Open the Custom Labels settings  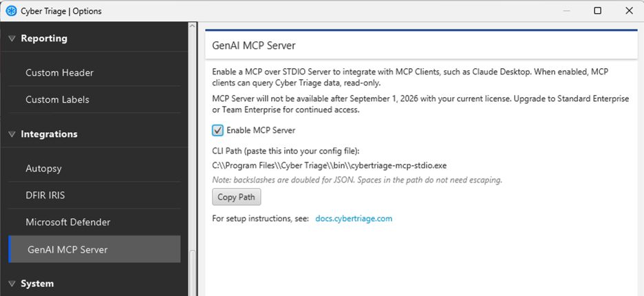(57, 100)
